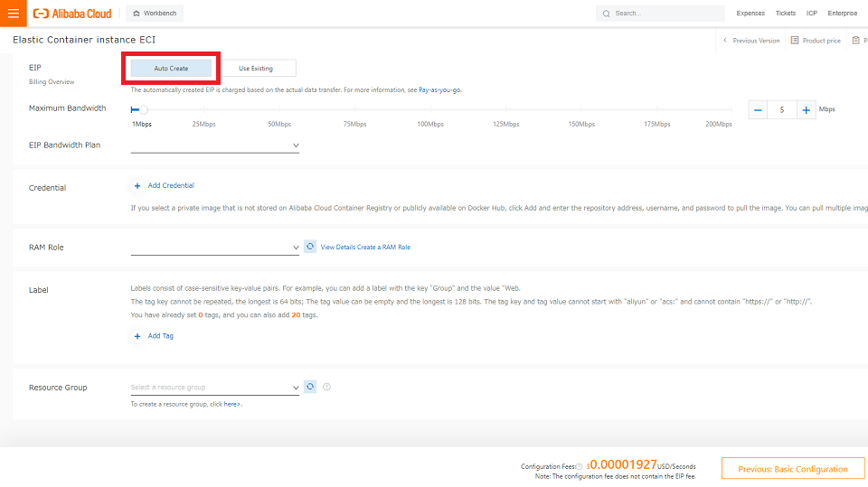
Task: Show Resource Group help tooltip icon
Action: (326, 387)
